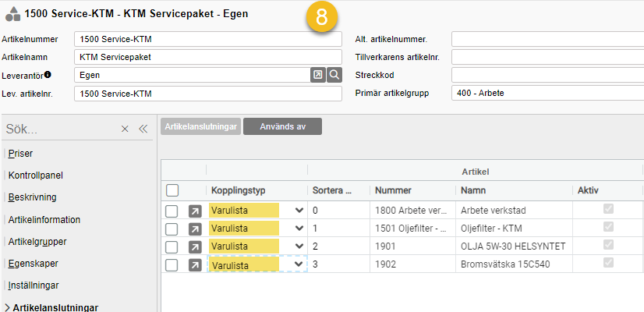The width and height of the screenshot is (644, 312).
Task: Toggle Aktiv checkbox for Oljefilter - KTM
Action: click(608, 226)
